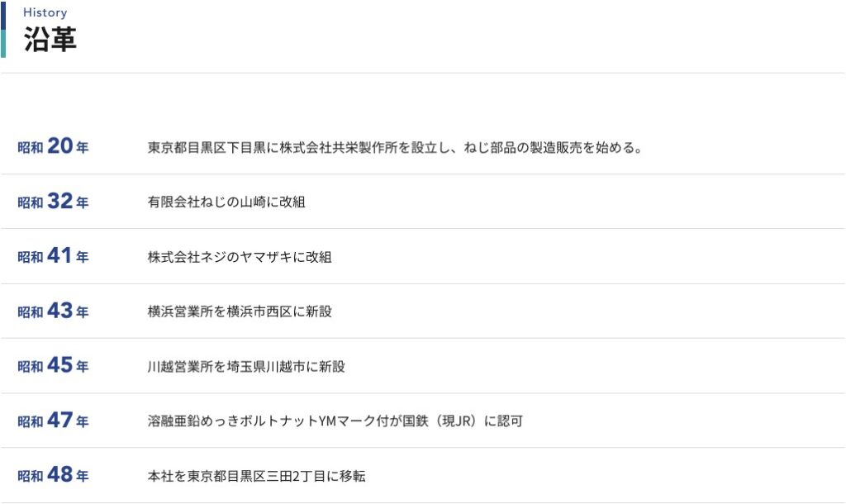
Task: Click the 昭和 20年 year label
Action: (53, 147)
